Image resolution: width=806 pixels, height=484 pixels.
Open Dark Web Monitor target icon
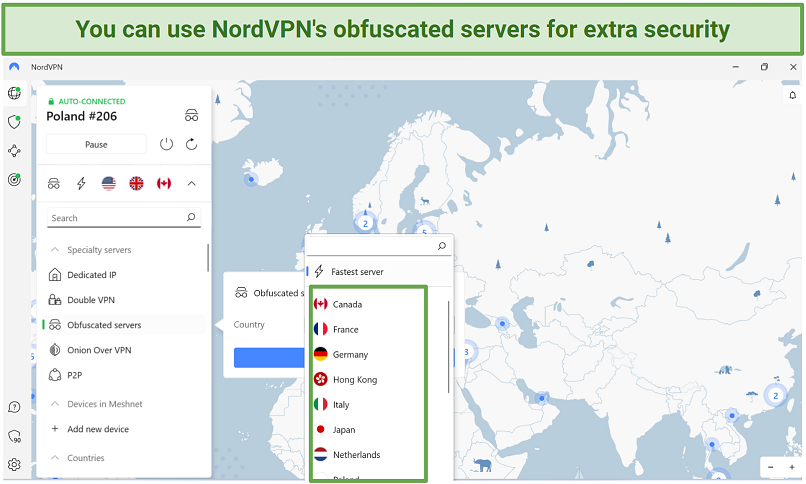(14, 179)
